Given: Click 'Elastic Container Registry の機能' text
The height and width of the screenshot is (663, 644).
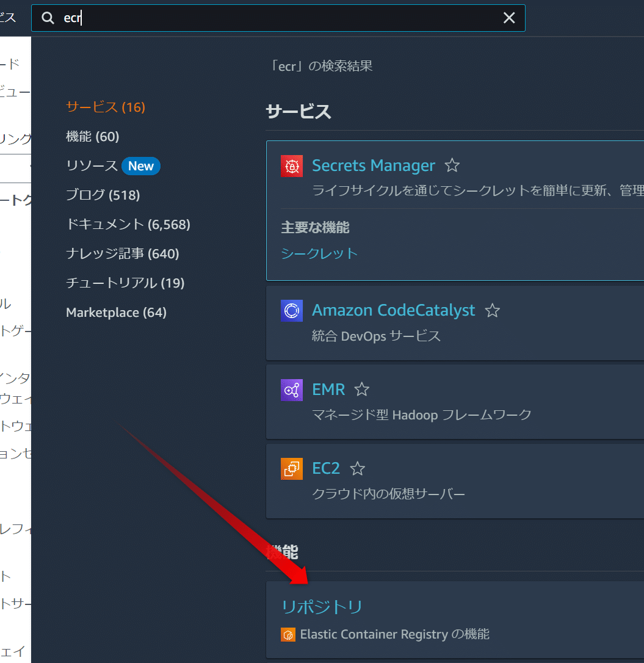Looking at the screenshot, I should click(394, 634).
